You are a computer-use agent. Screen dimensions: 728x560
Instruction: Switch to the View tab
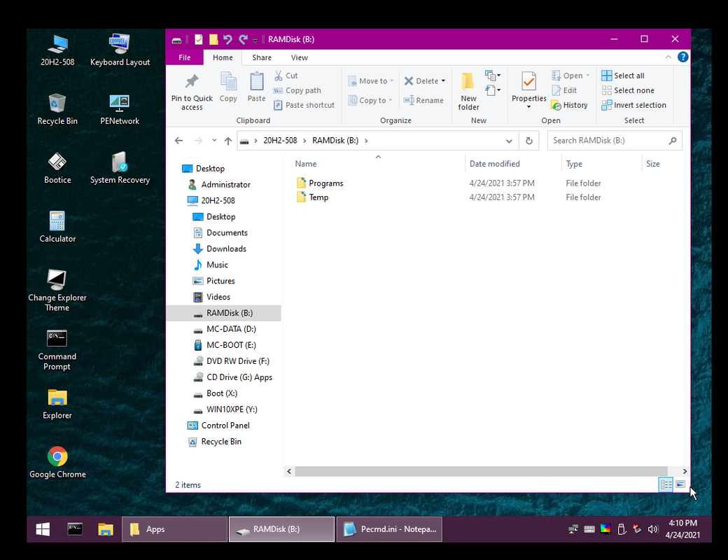300,57
